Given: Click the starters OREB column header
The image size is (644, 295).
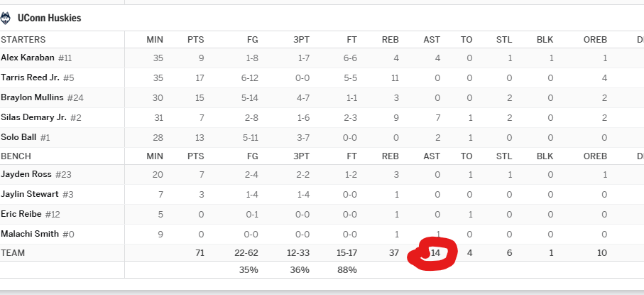Looking at the screenshot, I should pos(595,40).
